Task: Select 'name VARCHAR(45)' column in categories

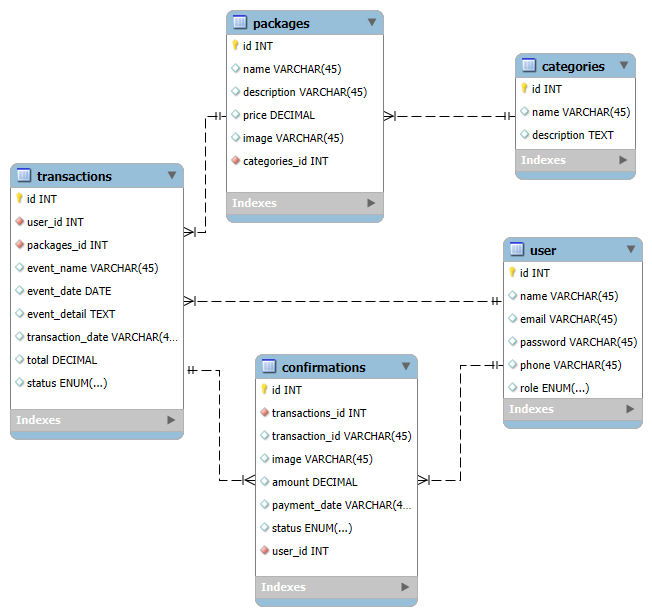Action: pos(581,112)
